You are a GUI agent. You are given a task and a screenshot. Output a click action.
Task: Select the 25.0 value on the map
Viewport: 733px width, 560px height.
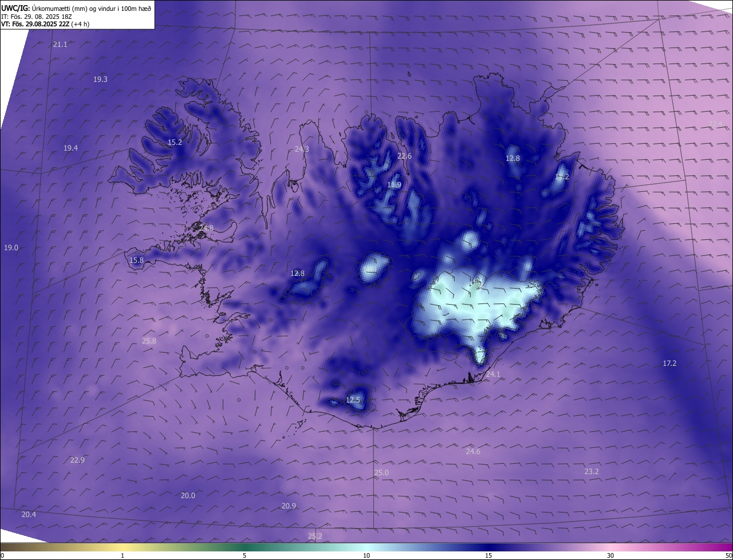pyautogui.click(x=381, y=473)
